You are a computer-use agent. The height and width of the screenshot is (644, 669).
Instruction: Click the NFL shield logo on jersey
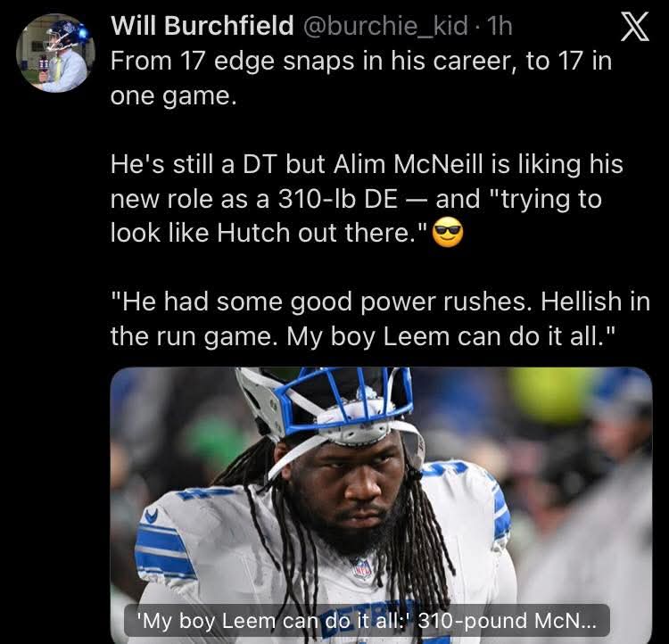click(362, 568)
